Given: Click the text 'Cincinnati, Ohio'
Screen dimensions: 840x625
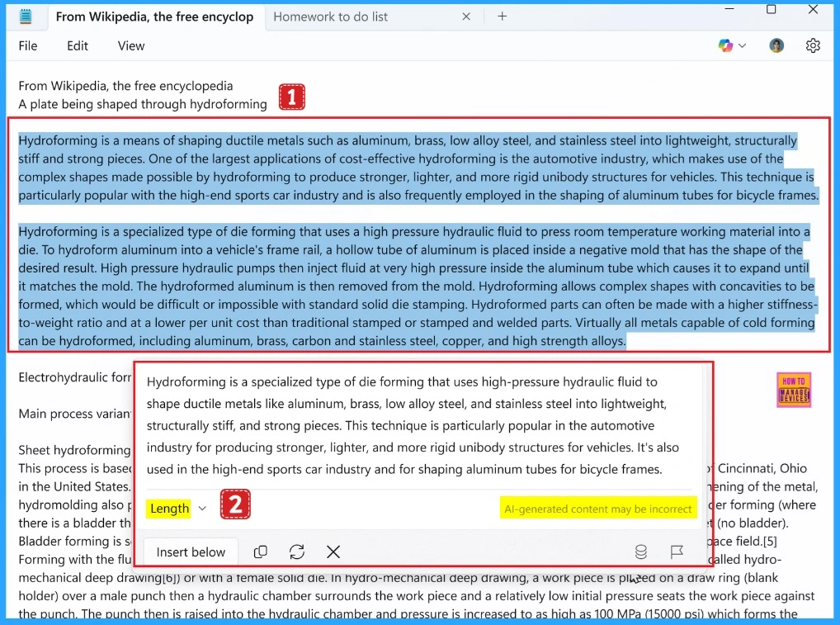Looking at the screenshot, I should tap(762, 468).
